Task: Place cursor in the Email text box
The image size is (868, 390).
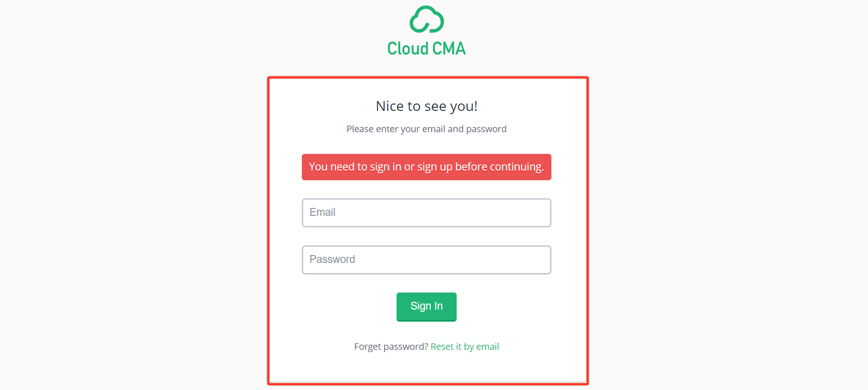Action: click(426, 213)
